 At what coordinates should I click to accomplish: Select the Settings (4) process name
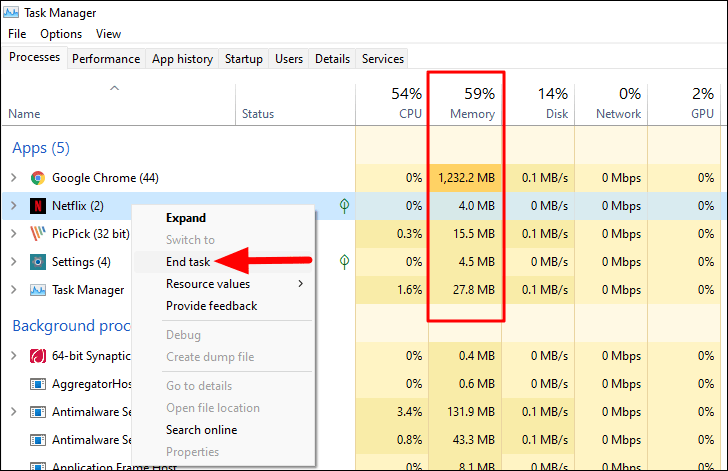coord(81,262)
